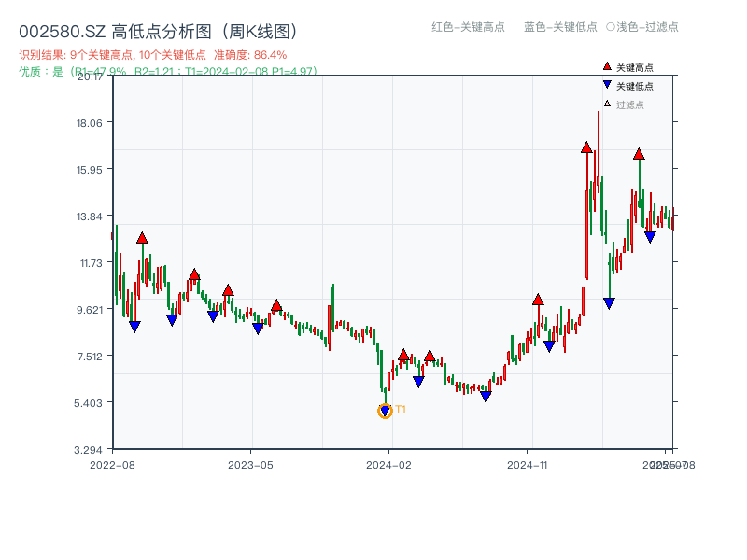Click the highest red triangle marker above 18
This screenshot has width=747, height=560.
click(585, 146)
